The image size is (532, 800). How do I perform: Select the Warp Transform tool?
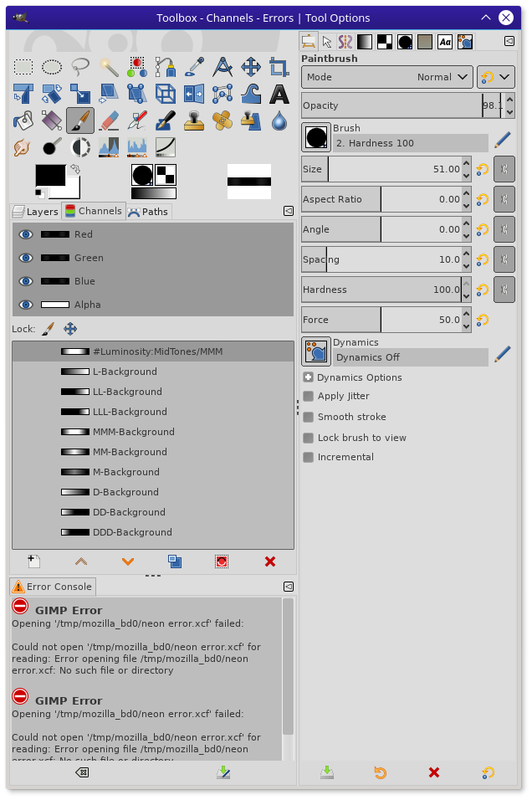coord(251,95)
